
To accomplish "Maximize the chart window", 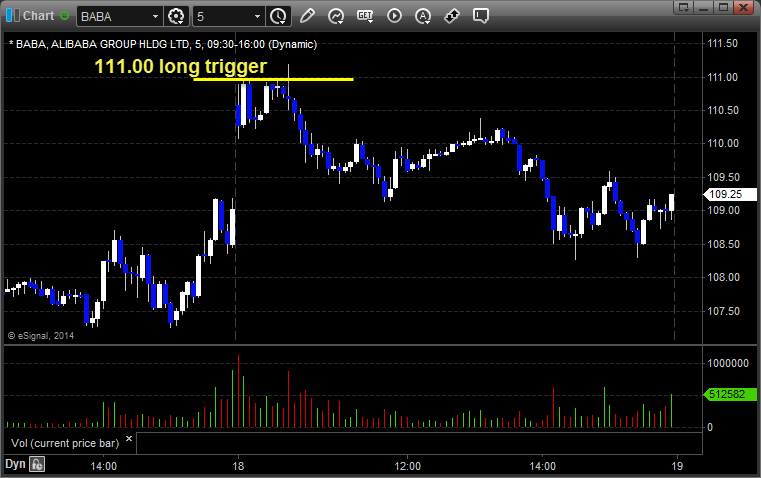I will point(723,7).
